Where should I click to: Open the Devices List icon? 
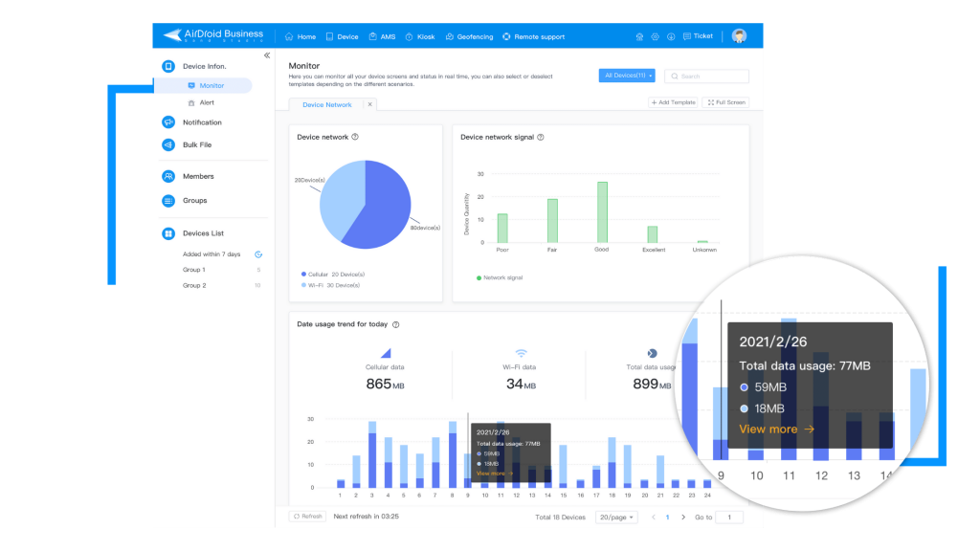tap(167, 232)
